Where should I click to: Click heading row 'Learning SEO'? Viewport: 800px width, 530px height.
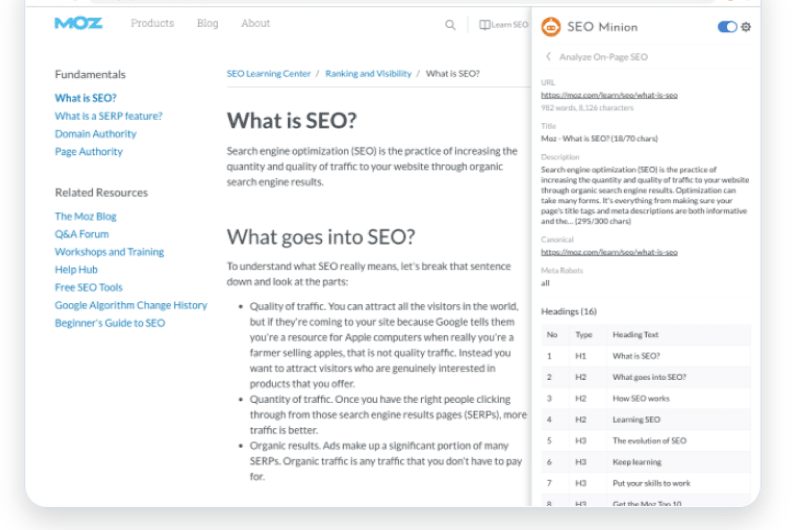tap(646, 419)
